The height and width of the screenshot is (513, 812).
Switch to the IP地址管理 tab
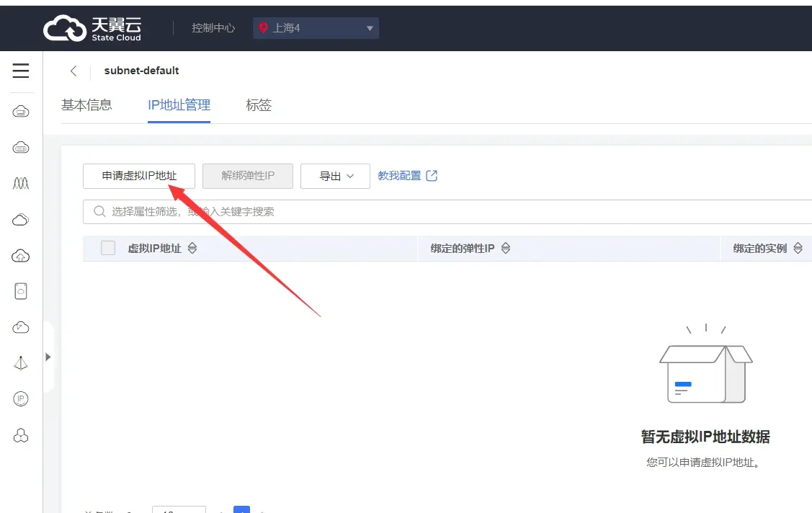tap(179, 105)
